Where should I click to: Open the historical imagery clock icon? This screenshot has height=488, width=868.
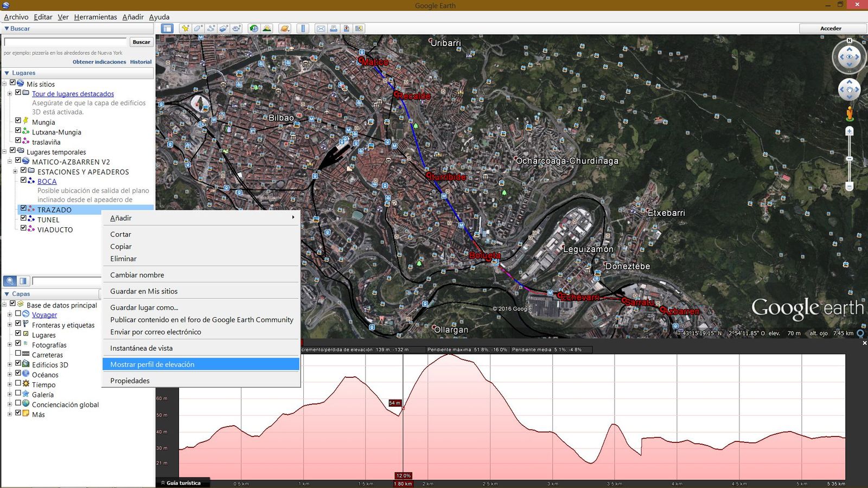pyautogui.click(x=253, y=28)
